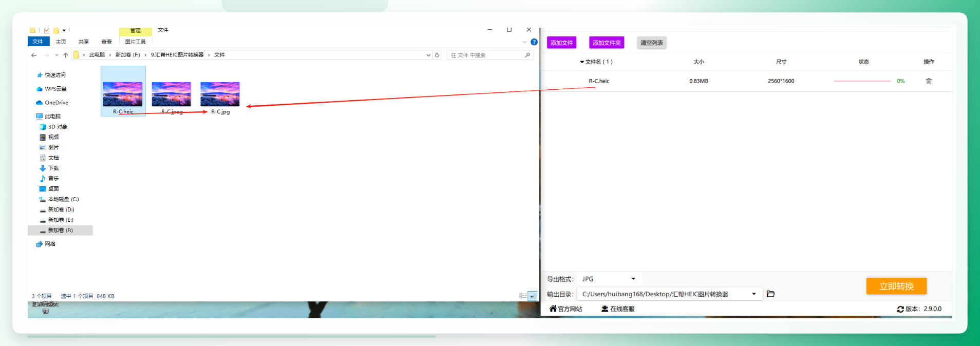
Task: Click breadcrumb 新加卷 (F:) in address bar
Action: pyautogui.click(x=128, y=55)
